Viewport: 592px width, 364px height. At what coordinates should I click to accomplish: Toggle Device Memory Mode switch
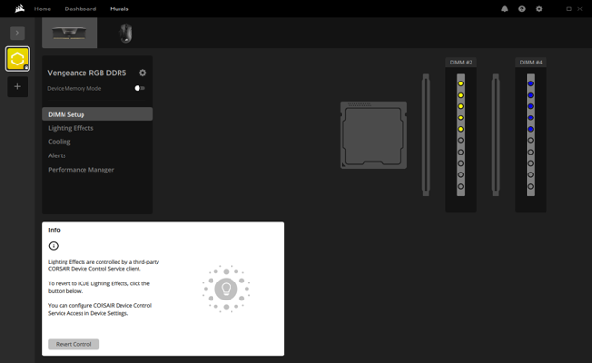139,88
